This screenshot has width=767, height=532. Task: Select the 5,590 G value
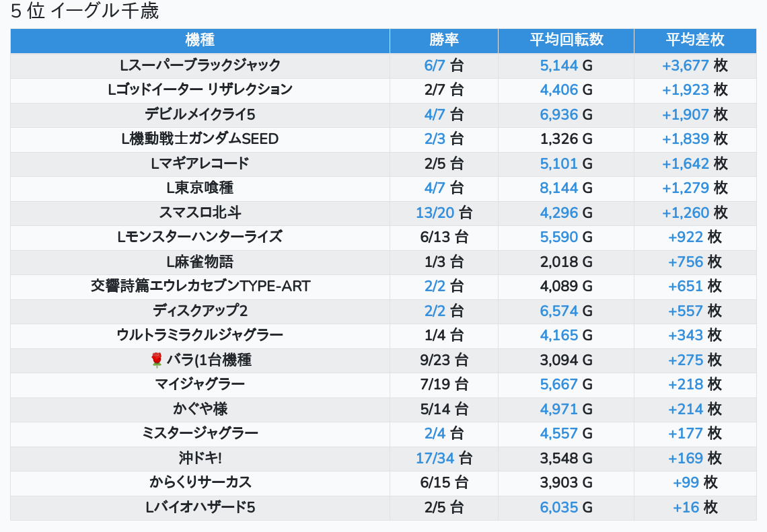(566, 237)
